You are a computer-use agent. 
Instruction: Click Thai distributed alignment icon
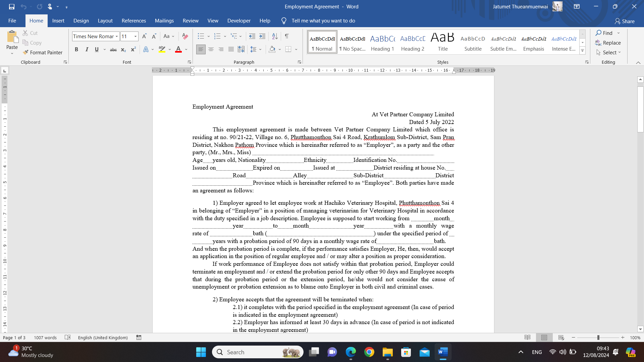click(241, 50)
